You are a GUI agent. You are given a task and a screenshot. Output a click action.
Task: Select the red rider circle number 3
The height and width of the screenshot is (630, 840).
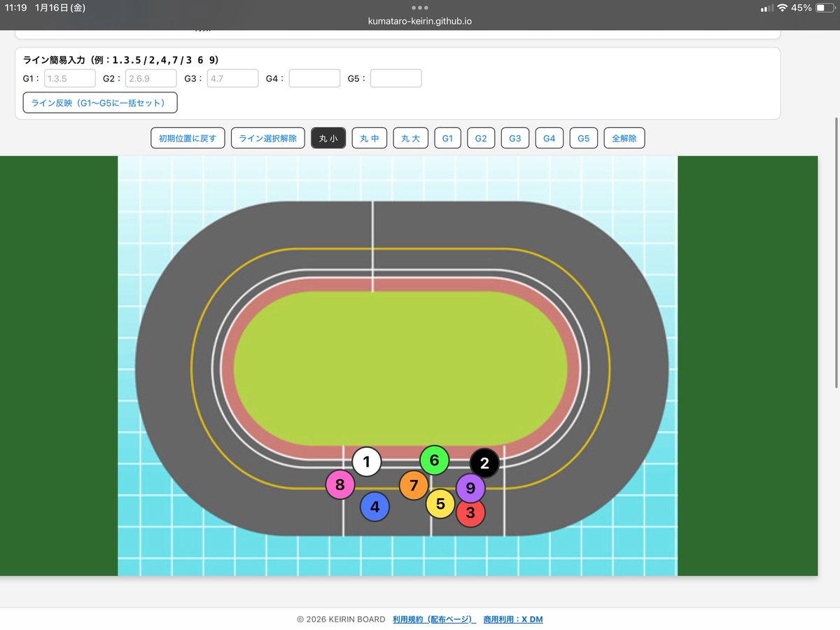[x=470, y=512]
